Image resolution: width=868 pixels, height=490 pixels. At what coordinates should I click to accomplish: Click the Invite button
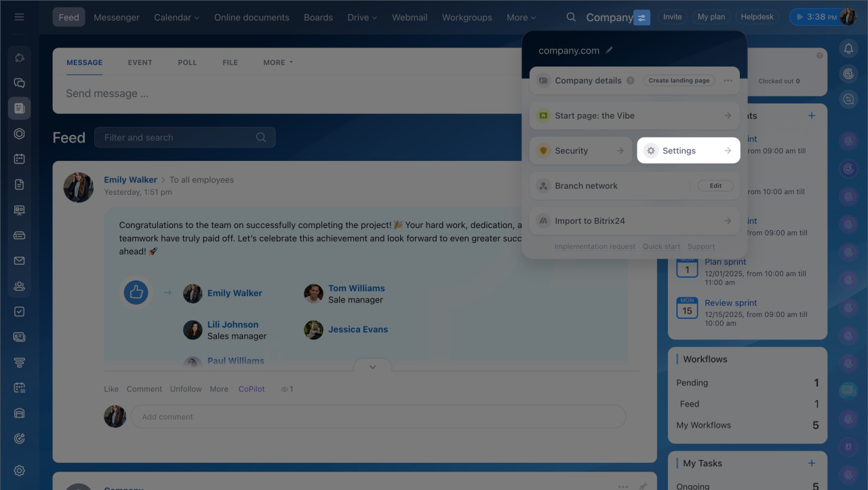tap(672, 17)
